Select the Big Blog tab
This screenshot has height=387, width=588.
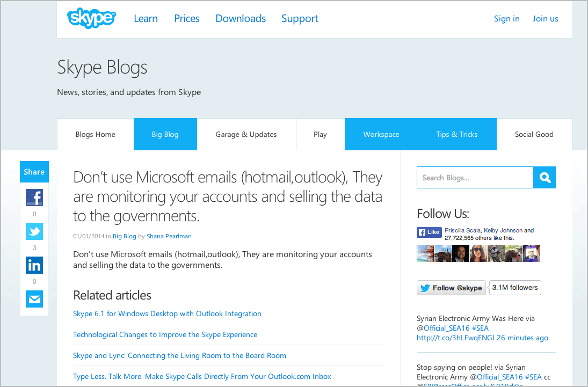[x=165, y=134]
